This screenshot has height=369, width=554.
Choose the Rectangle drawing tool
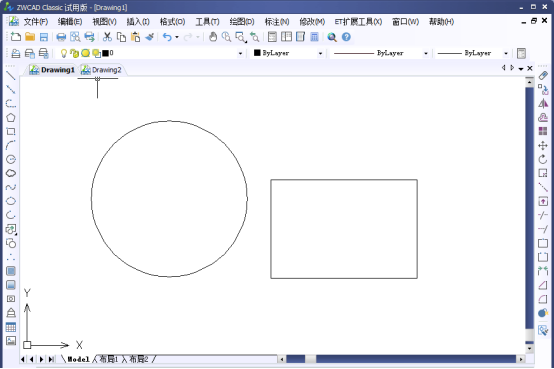click(11, 131)
